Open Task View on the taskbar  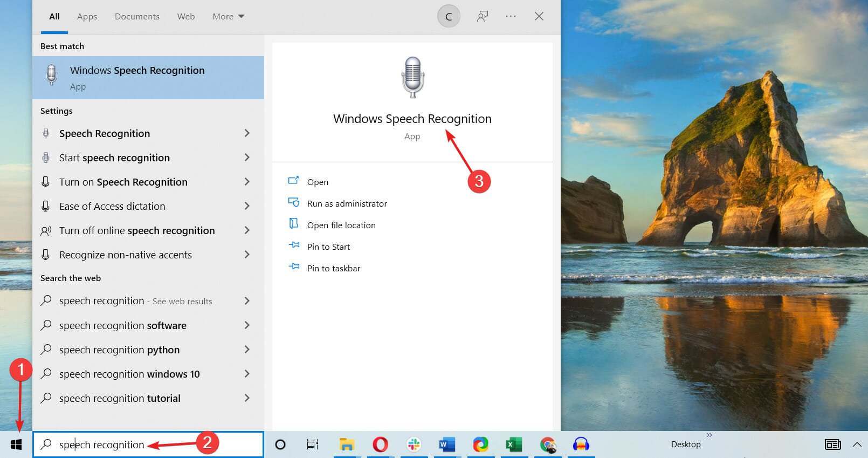coord(313,445)
